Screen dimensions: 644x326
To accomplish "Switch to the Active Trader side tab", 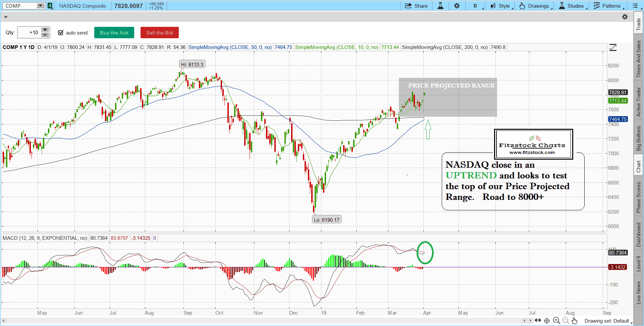I will pos(638,102).
